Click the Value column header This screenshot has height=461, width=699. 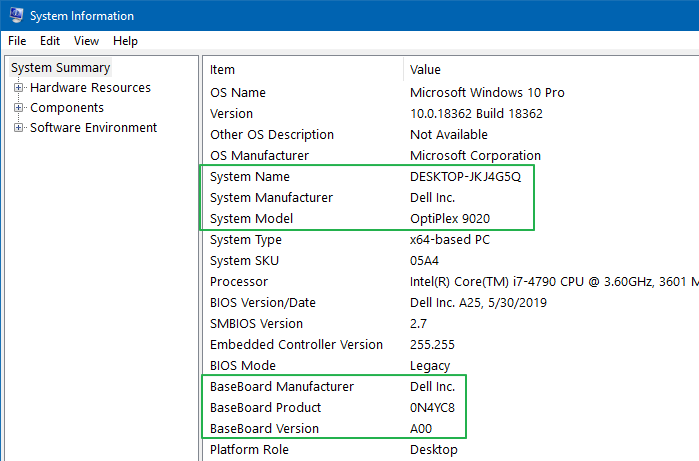425,70
